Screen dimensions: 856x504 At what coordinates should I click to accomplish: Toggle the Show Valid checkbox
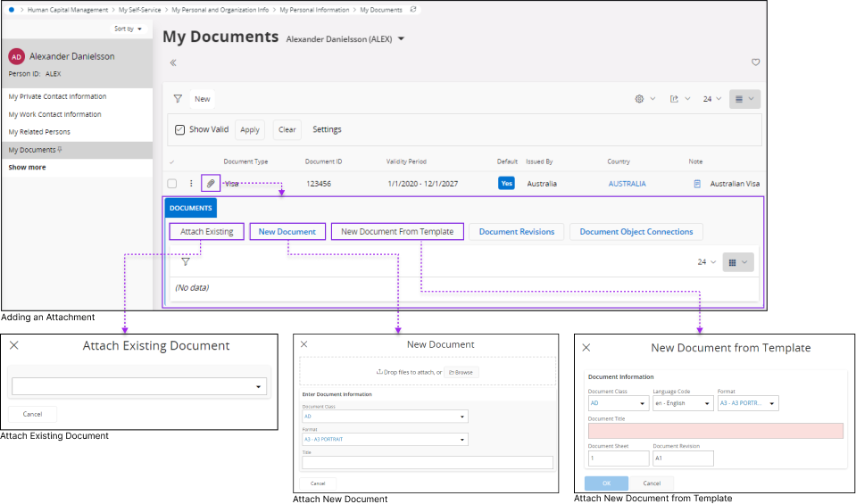(179, 129)
